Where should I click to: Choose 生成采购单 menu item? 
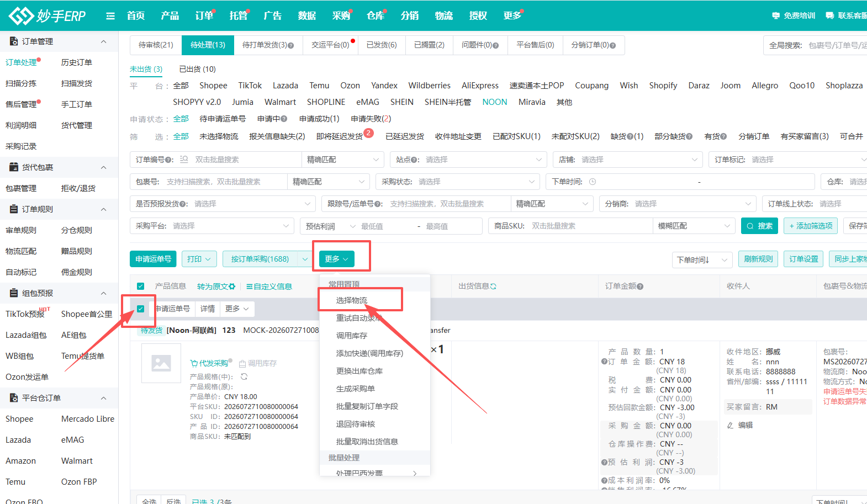(x=356, y=389)
